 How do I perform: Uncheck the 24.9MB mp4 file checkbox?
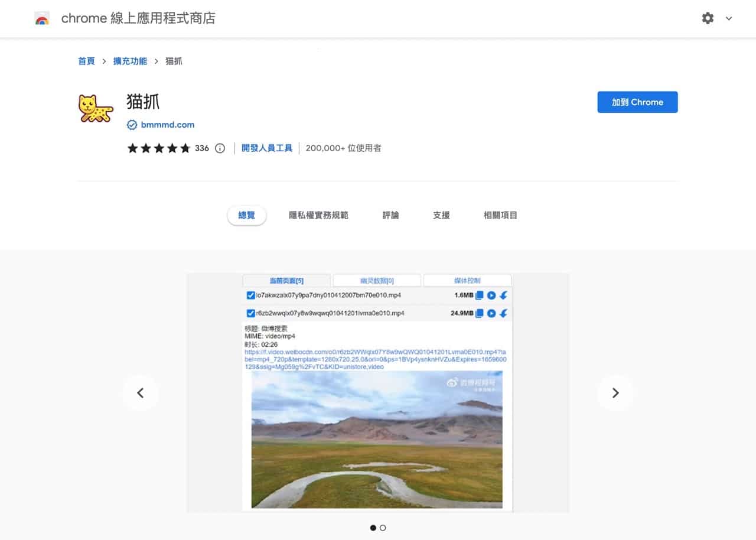251,313
